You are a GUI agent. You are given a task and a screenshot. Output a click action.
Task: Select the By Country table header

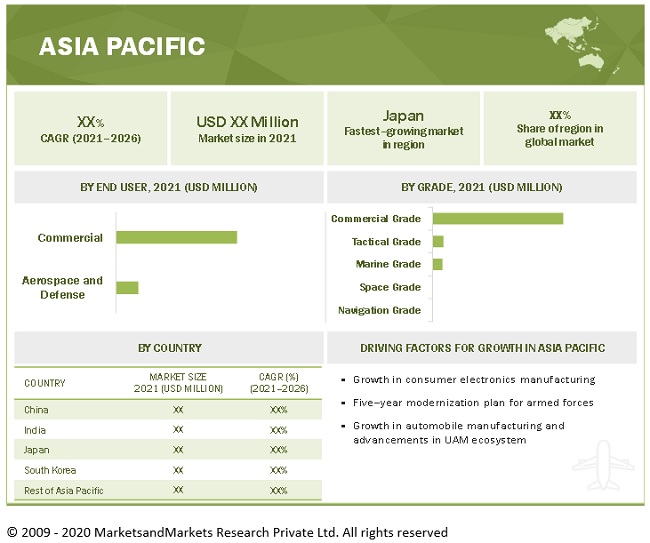169,348
